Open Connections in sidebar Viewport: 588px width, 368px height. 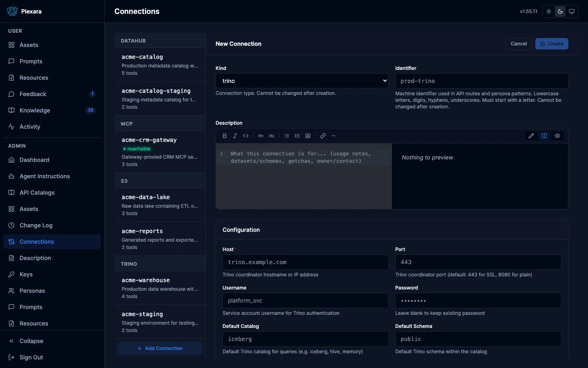tap(52, 242)
